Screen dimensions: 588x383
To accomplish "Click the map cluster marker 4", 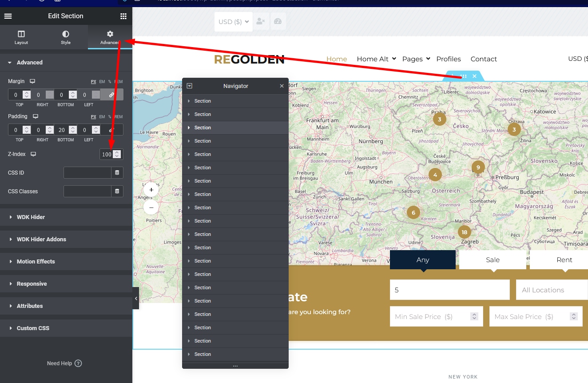I will pyautogui.click(x=435, y=175).
